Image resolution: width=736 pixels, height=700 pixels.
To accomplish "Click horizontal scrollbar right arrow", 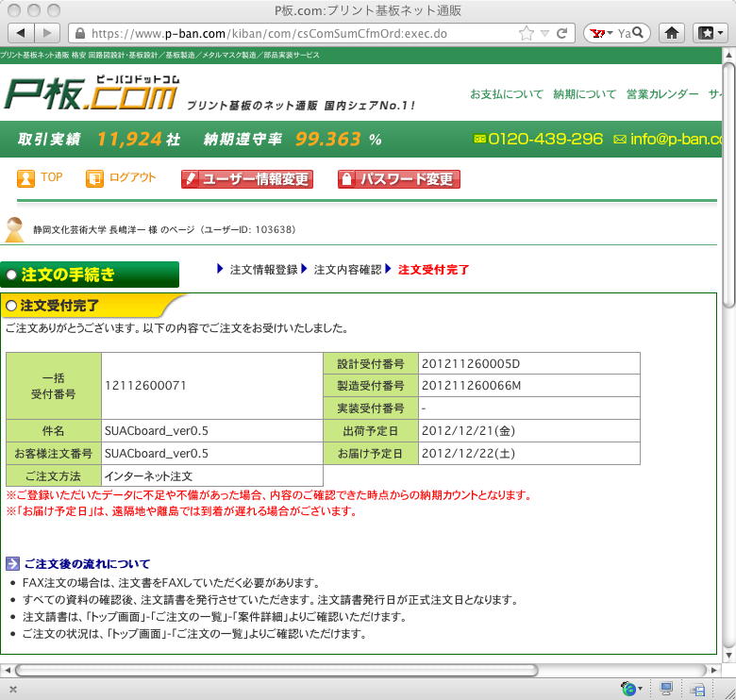I will click(714, 671).
